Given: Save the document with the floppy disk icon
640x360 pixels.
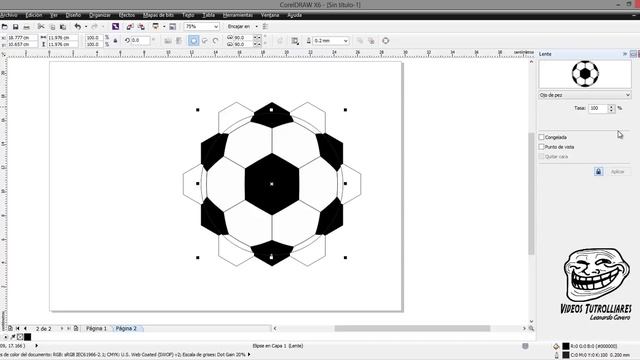Looking at the screenshot, I should [15, 27].
